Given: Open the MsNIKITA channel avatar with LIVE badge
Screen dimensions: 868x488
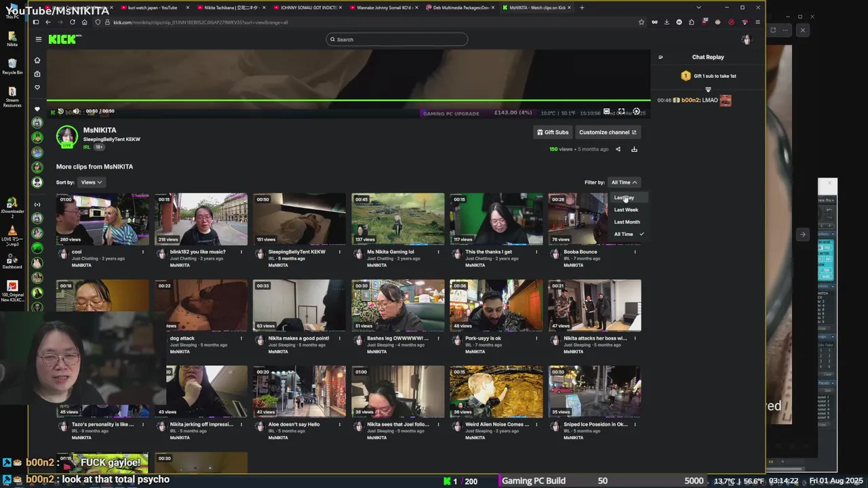Looking at the screenshot, I should [x=67, y=137].
